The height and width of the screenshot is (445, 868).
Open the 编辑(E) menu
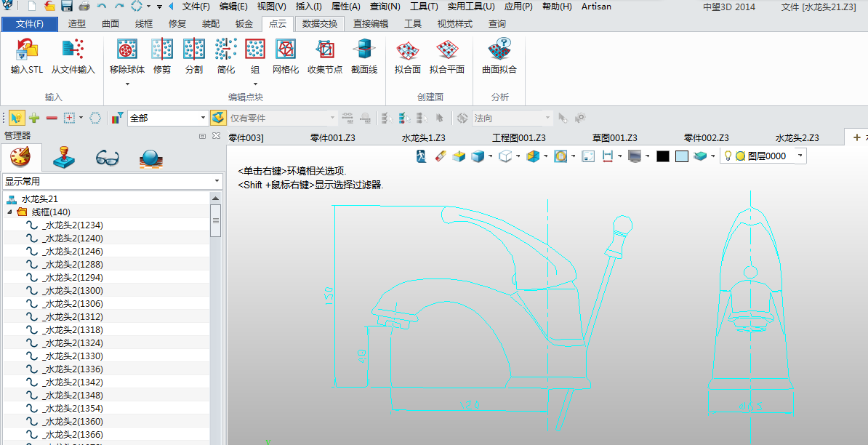tap(233, 7)
